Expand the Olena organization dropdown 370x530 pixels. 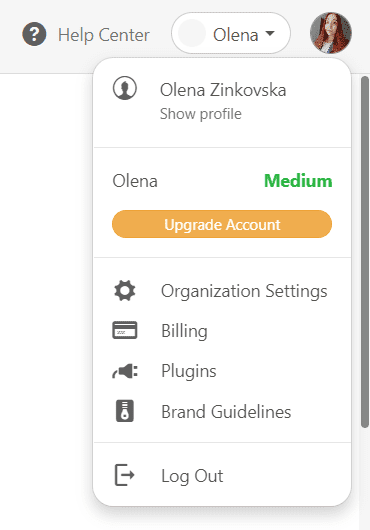[x=231, y=33]
